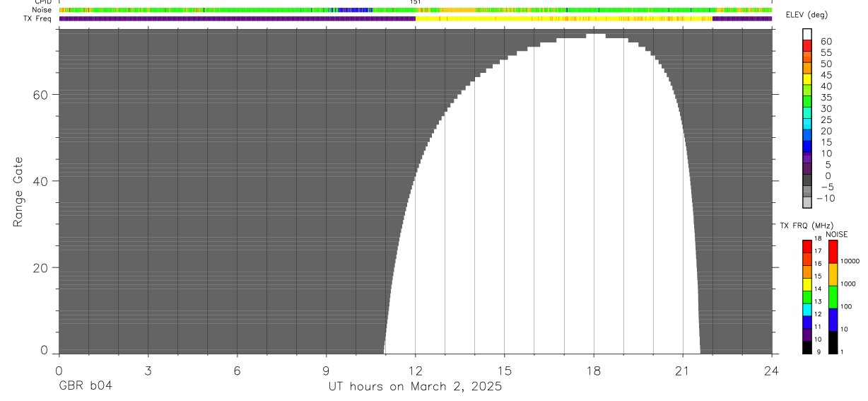The height and width of the screenshot is (401, 868).
Task: Click the '18' value on TX FRQ legend
Action: tap(818, 238)
